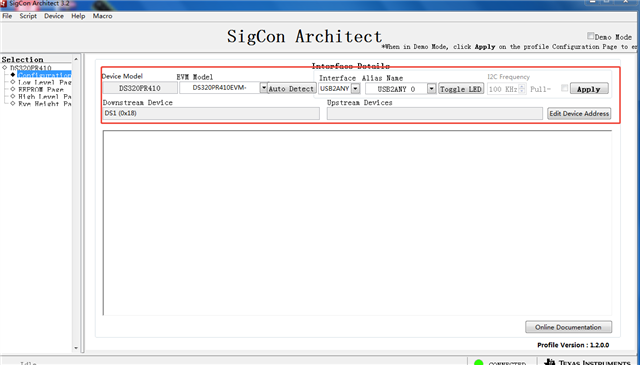
Task: Open the Low Level Page entry
Action: pyautogui.click(x=44, y=82)
